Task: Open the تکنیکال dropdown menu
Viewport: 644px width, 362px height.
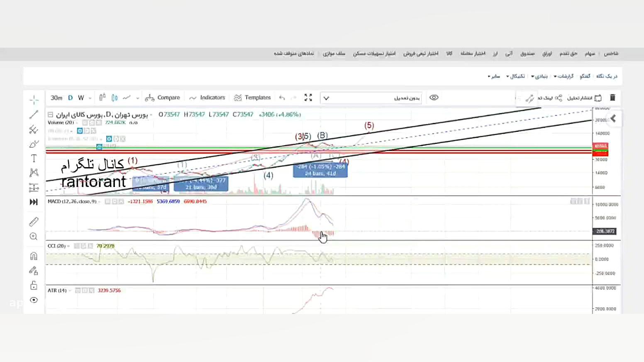Action: click(x=515, y=76)
